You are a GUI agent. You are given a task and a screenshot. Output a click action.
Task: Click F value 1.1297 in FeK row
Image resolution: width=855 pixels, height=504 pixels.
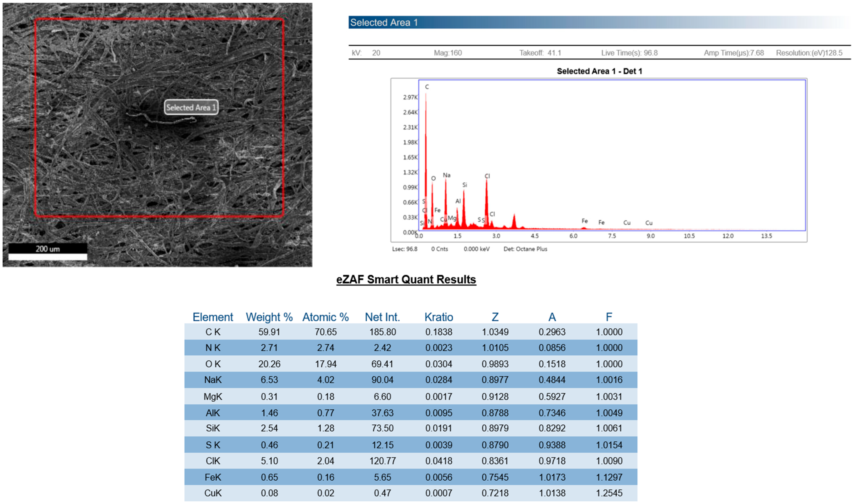(x=609, y=477)
